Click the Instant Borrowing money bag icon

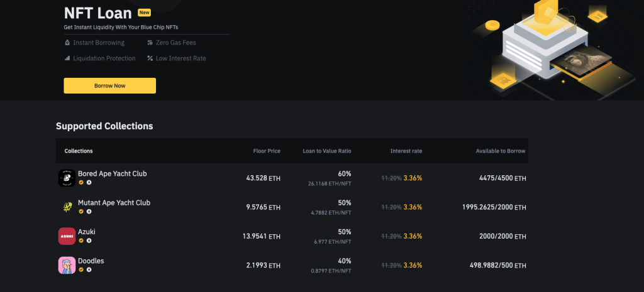click(x=67, y=43)
